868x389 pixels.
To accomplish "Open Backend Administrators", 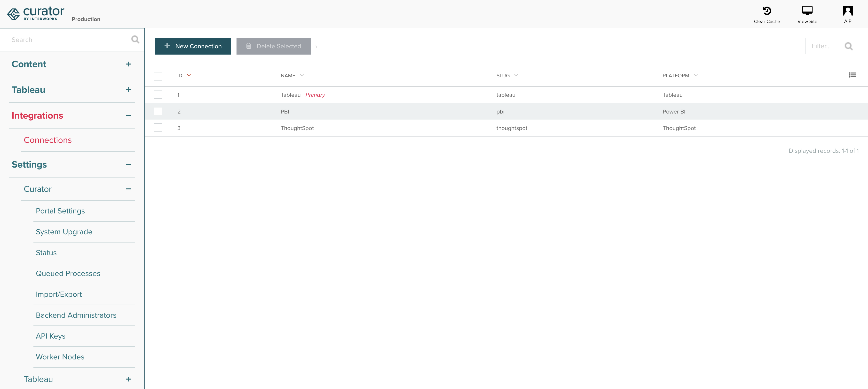I will (76, 316).
